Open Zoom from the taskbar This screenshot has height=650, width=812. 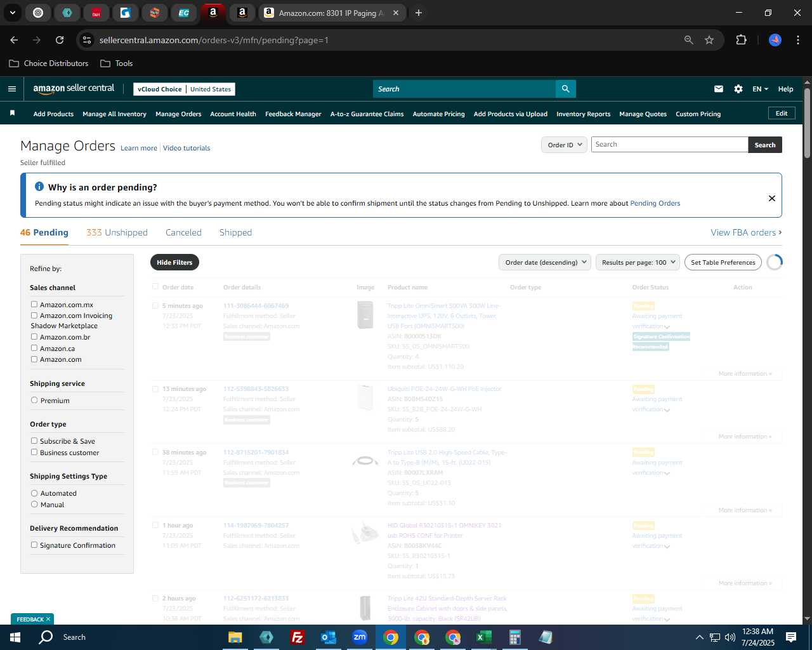[360, 637]
